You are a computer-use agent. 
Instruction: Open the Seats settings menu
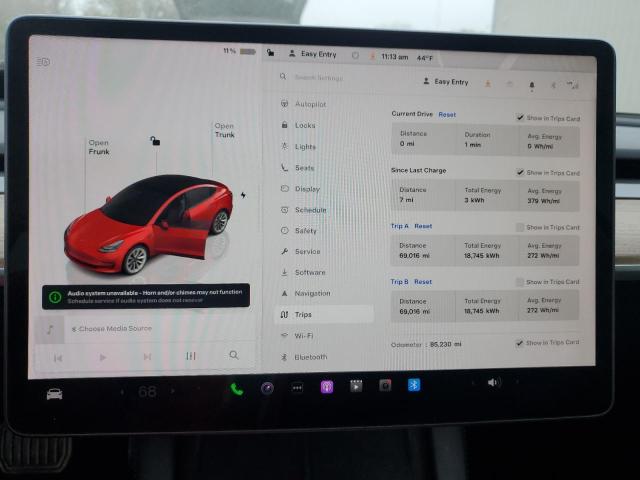(x=298, y=168)
